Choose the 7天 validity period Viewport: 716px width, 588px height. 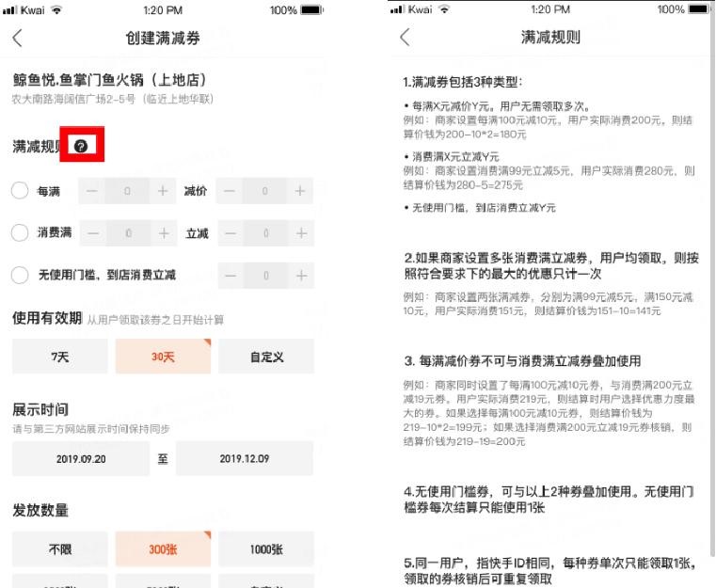(60, 357)
